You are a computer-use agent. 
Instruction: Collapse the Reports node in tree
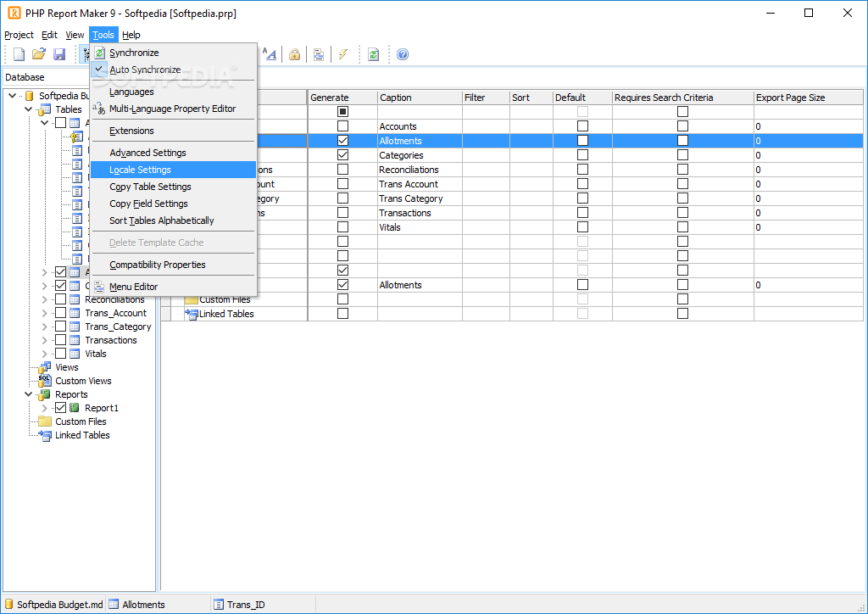(28, 394)
